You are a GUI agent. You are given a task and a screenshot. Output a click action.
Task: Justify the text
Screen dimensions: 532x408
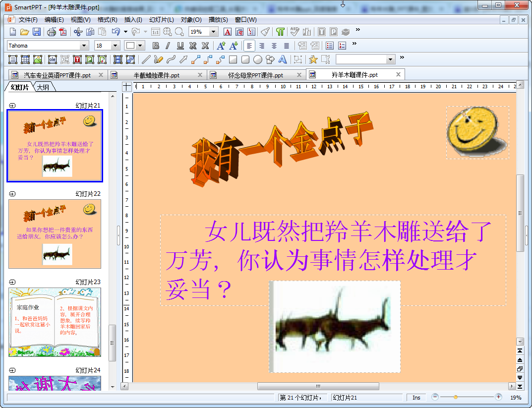tap(287, 46)
